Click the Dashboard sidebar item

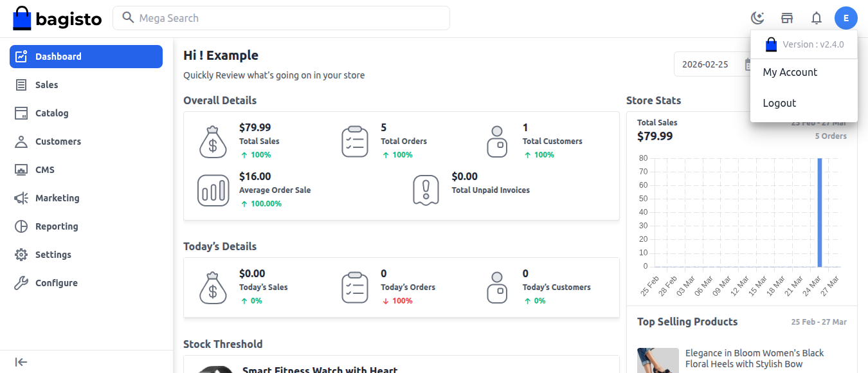tap(86, 57)
